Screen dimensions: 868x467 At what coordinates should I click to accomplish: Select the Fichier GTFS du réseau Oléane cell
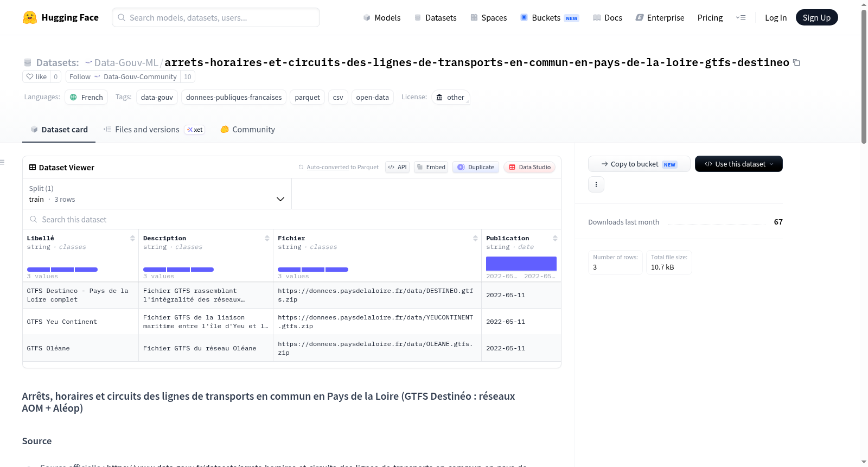click(206, 348)
